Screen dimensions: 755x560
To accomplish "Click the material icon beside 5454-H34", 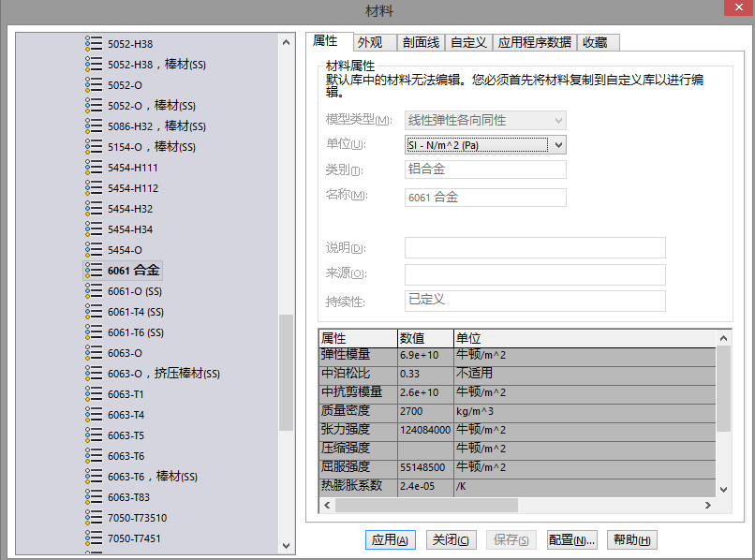I will (x=94, y=229).
